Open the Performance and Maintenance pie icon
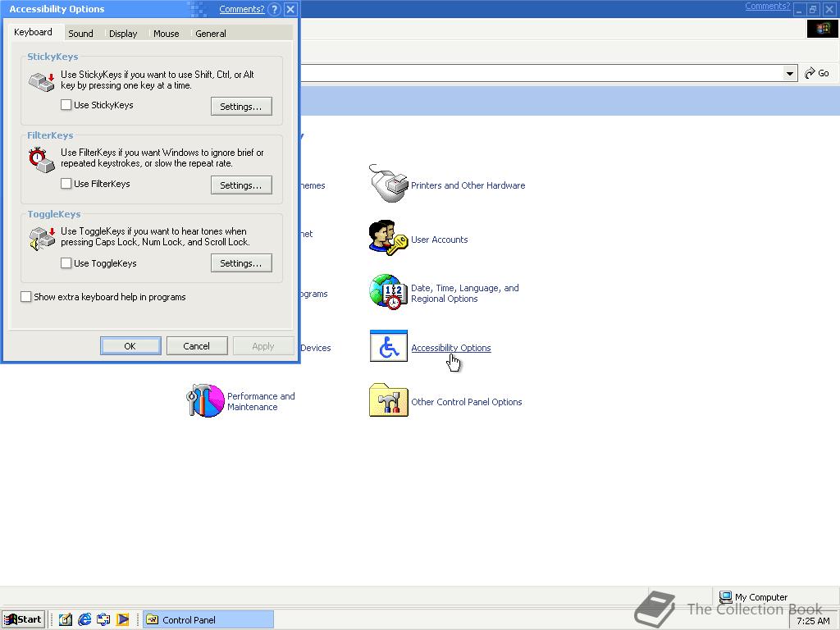The image size is (840, 630). coord(205,400)
